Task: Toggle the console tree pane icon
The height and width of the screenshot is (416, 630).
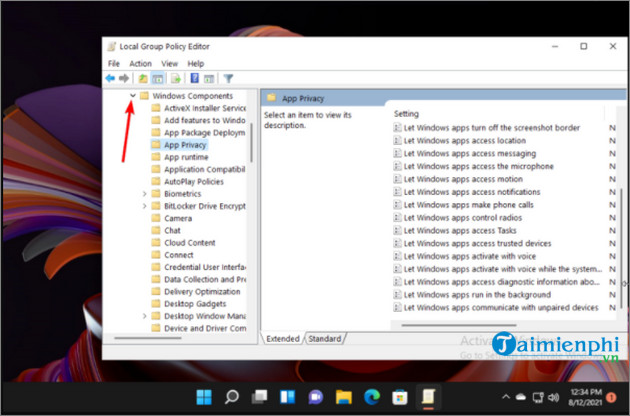Action: (x=158, y=78)
